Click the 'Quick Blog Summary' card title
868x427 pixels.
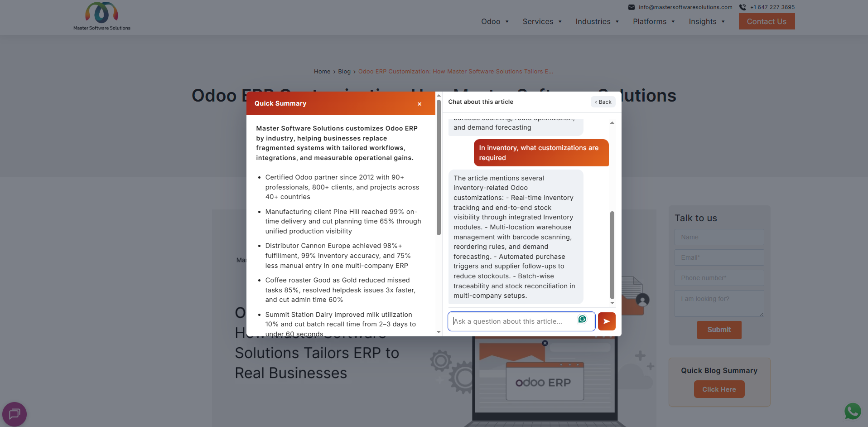click(719, 371)
